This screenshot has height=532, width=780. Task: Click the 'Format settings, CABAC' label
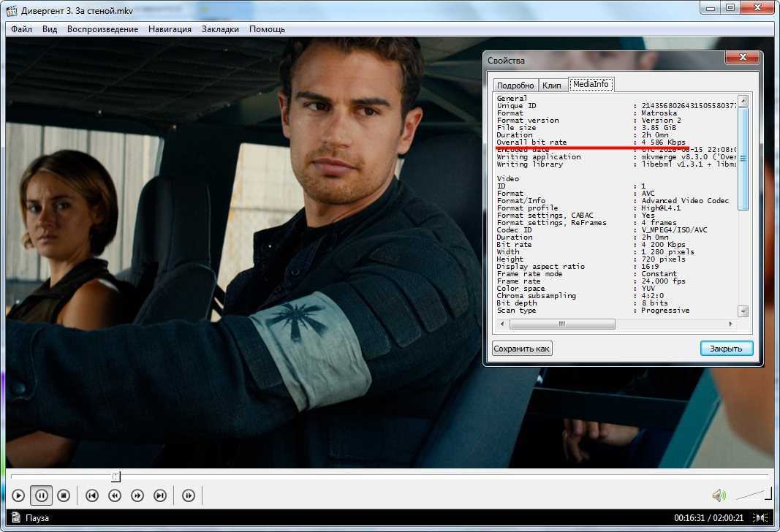(545, 216)
